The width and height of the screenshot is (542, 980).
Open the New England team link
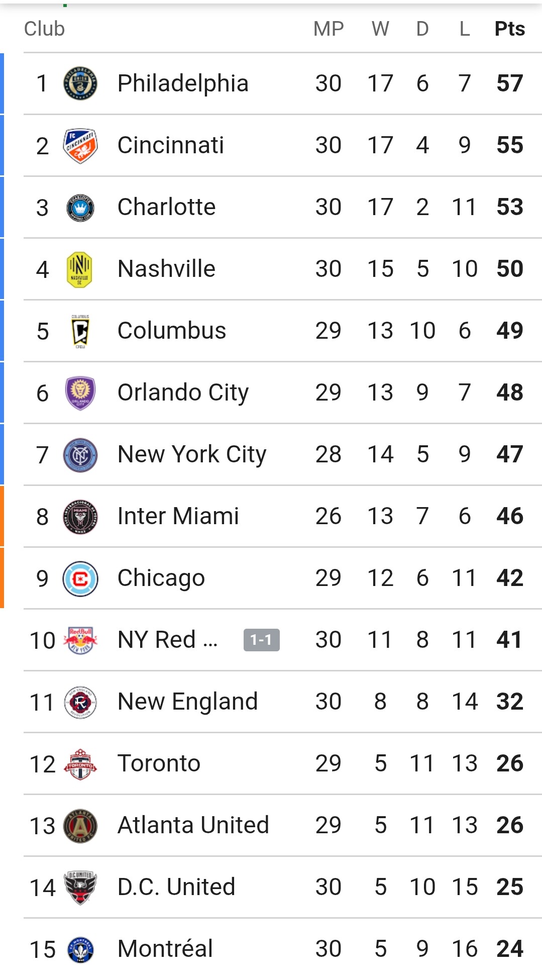point(187,702)
